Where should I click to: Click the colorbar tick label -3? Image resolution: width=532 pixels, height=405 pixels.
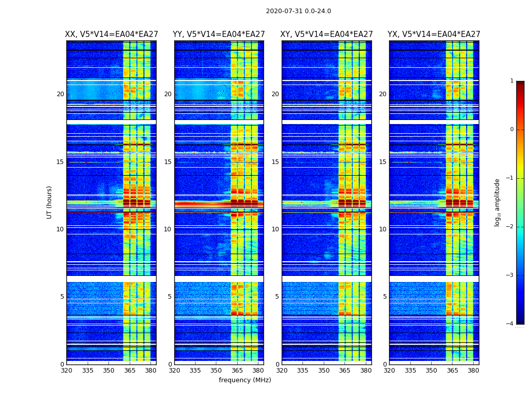[x=510, y=275]
